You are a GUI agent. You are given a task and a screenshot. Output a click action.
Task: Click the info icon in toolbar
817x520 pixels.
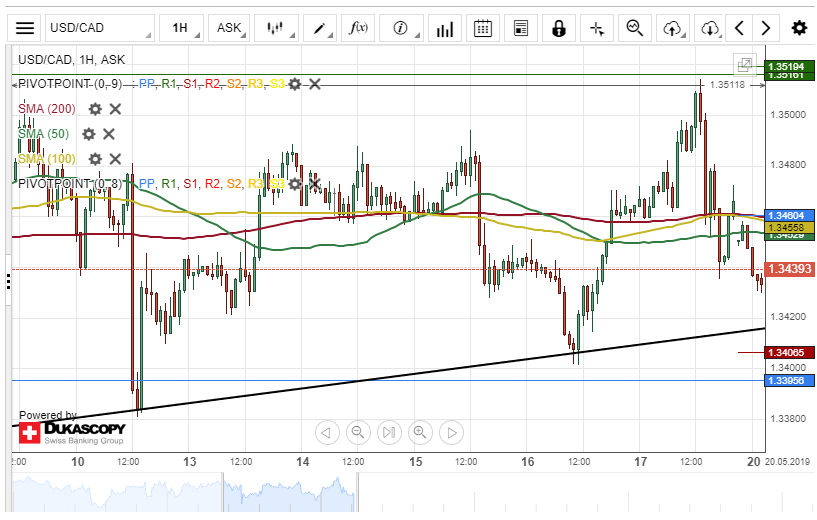click(401, 28)
